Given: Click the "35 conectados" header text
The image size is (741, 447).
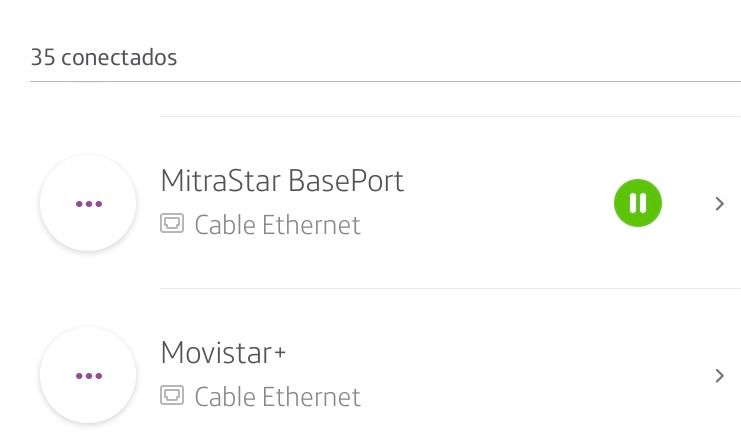Looking at the screenshot, I should click(104, 58).
